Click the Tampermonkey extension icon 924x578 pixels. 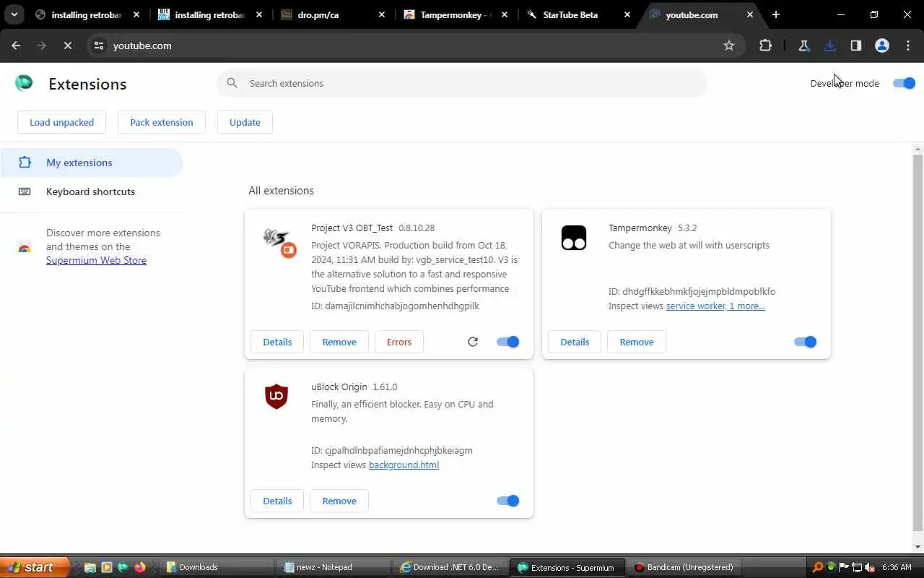point(574,238)
